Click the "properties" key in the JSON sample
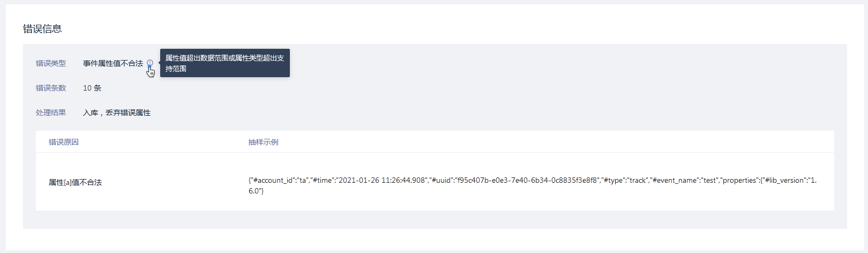Viewport: 868px width, 253px height. [x=739, y=181]
